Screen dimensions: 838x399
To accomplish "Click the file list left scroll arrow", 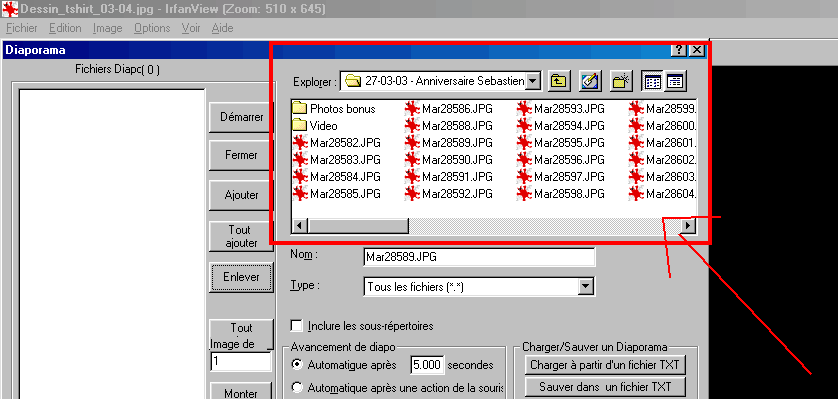I will 299,225.
